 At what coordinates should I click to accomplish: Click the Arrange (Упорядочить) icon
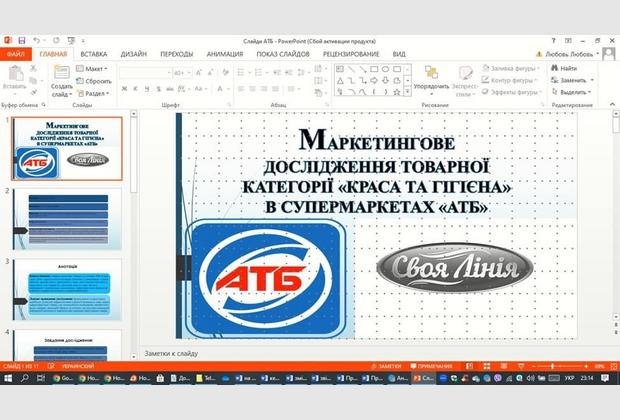pos(431,76)
